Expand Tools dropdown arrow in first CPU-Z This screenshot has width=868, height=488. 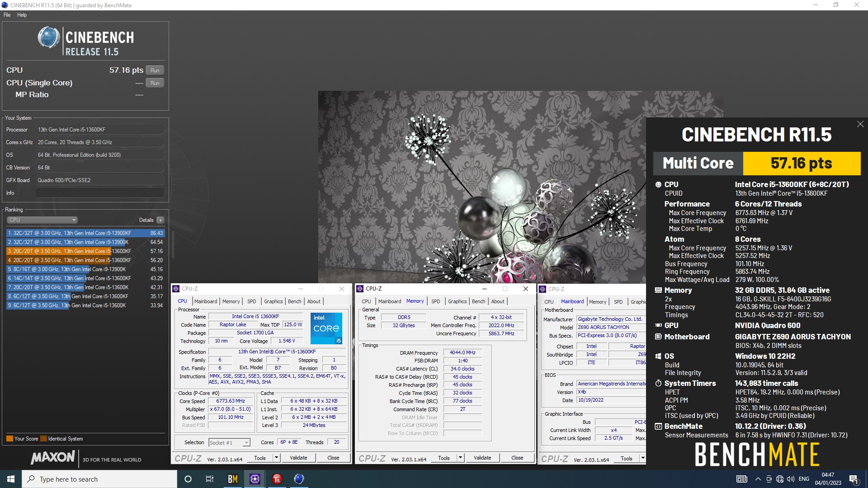[x=276, y=458]
